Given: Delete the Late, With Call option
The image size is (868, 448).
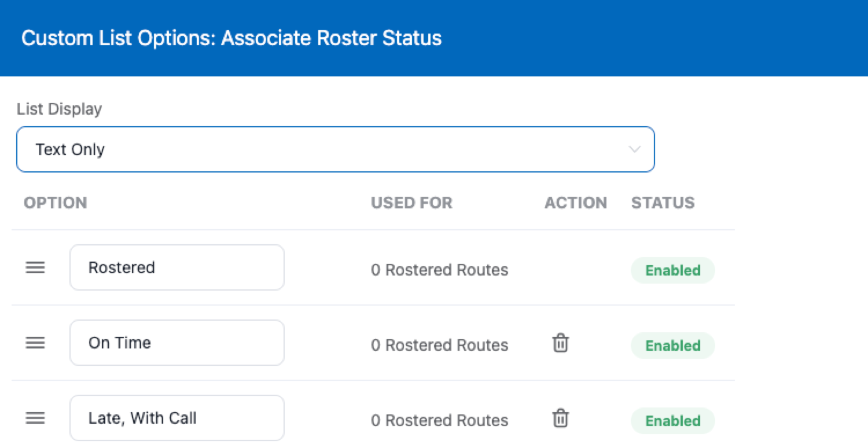Looking at the screenshot, I should click(560, 418).
